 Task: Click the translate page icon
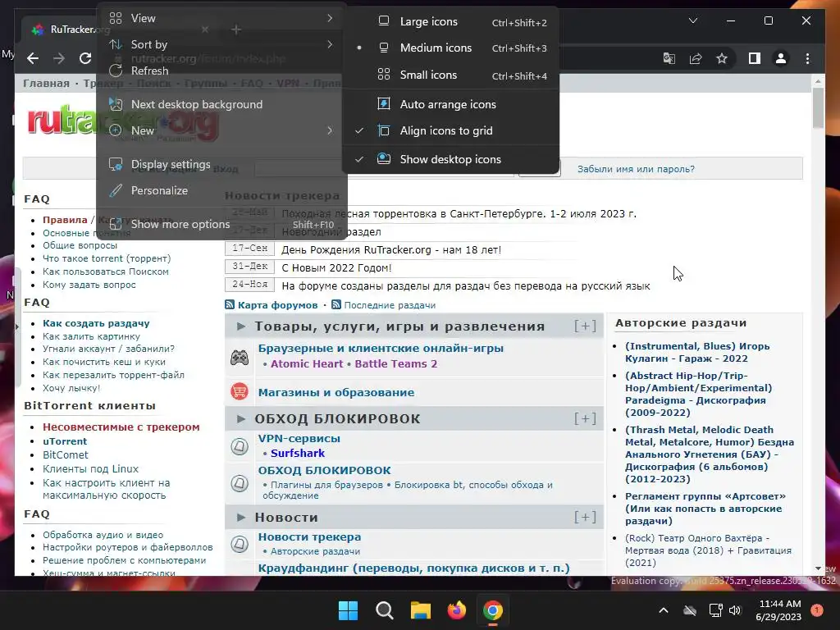pos(669,58)
